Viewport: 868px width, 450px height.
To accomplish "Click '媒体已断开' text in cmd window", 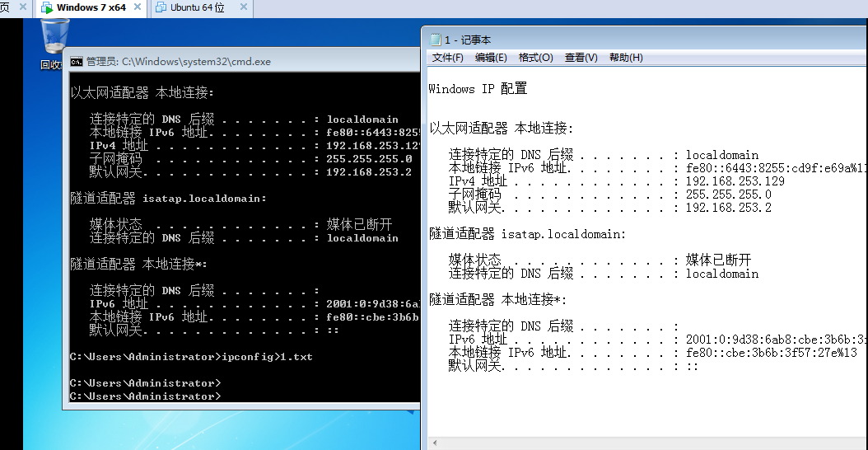I will pyautogui.click(x=359, y=224).
